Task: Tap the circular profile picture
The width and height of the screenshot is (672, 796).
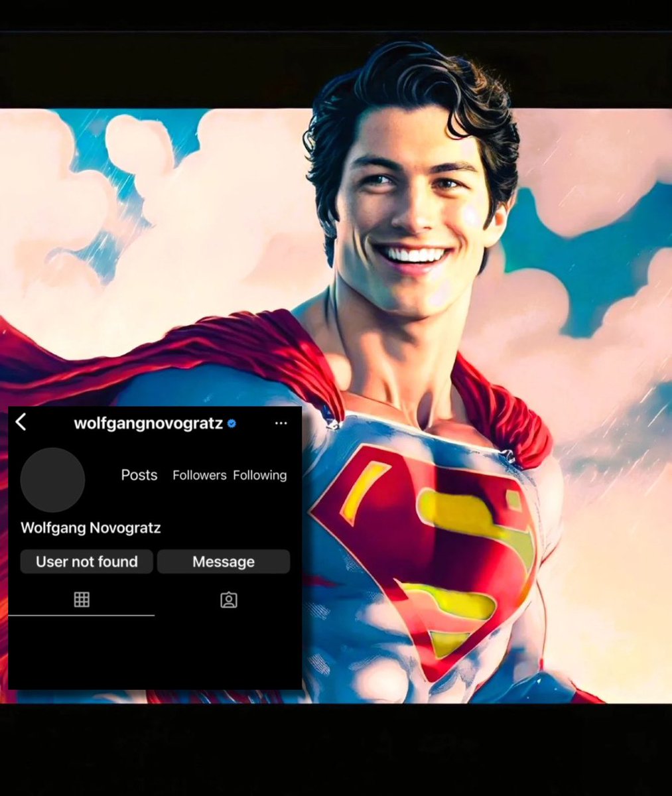Action: pos(52,480)
